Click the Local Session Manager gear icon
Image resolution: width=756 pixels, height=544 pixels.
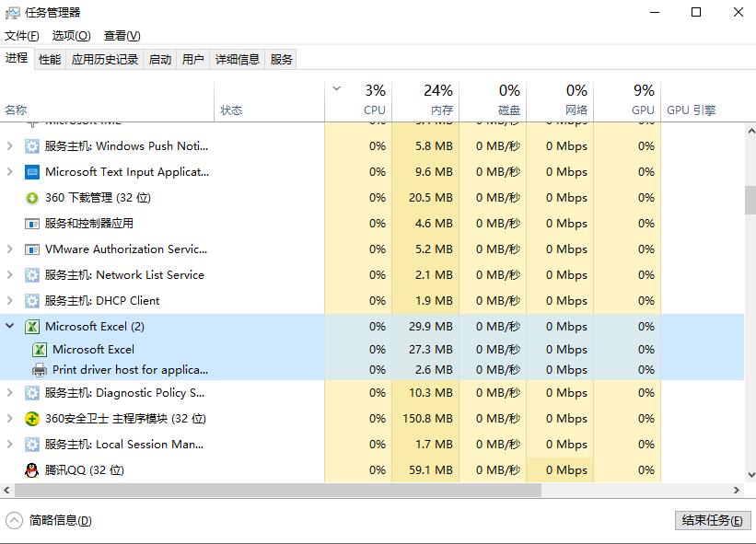pyautogui.click(x=32, y=445)
